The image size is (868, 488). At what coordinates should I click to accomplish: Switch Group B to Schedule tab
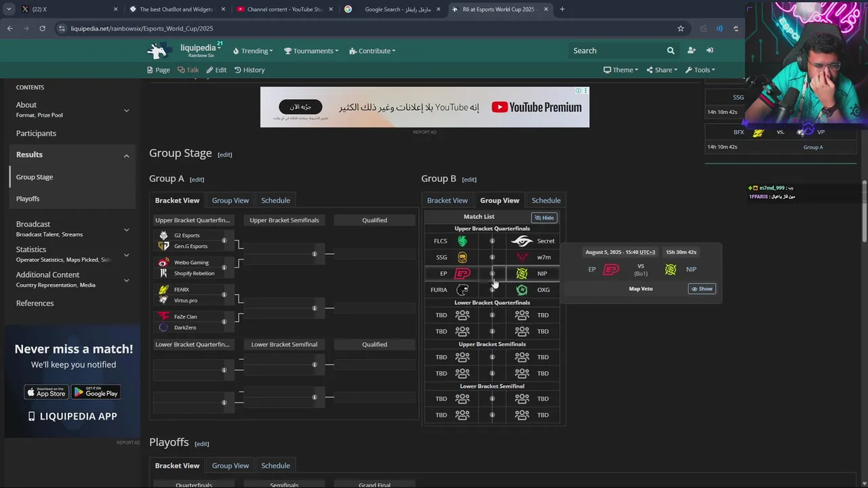(546, 200)
